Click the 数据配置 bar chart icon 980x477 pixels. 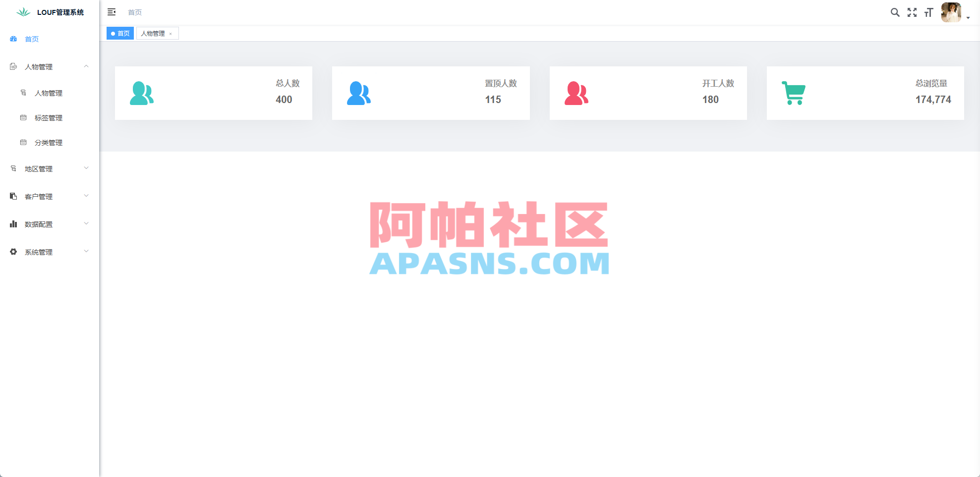(13, 224)
